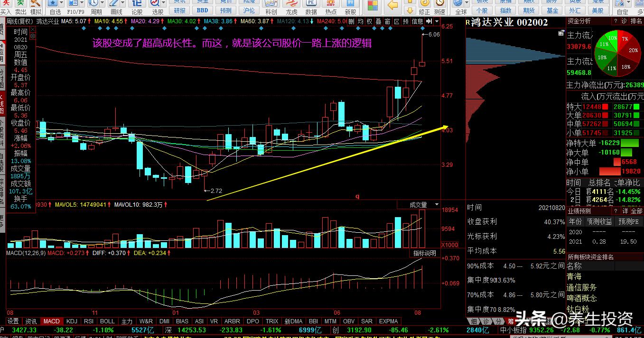Toggle the 区 interval statistics option

(x=397, y=21)
